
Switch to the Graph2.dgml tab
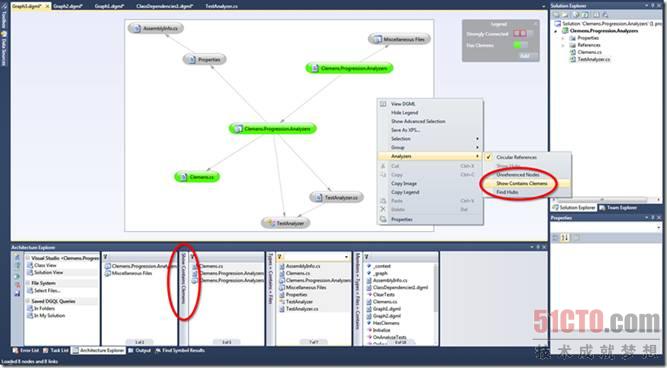(67, 6)
